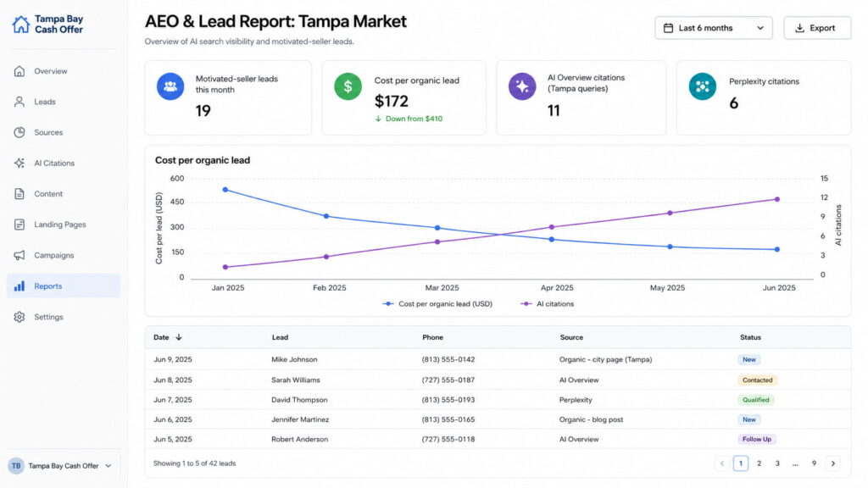Go to Sources in the sidebar
The height and width of the screenshot is (488, 868).
point(63,132)
